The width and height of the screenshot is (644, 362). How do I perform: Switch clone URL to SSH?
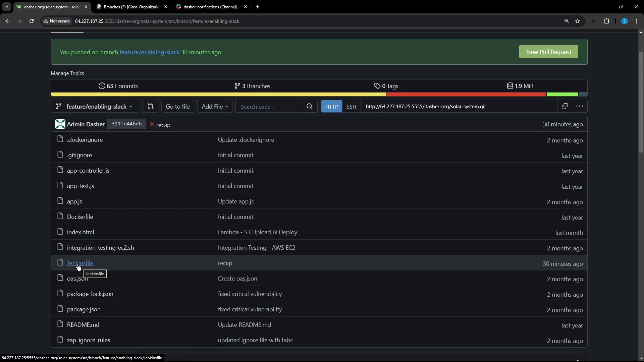point(351,107)
